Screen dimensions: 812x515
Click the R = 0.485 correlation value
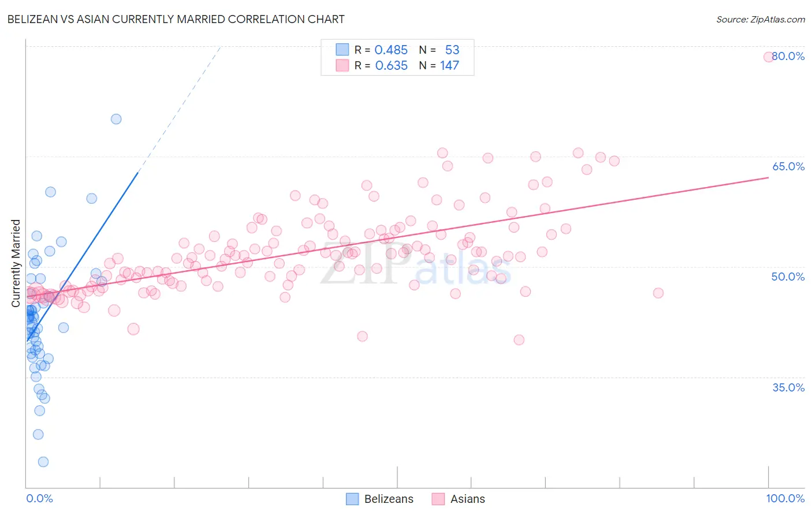[x=381, y=50]
